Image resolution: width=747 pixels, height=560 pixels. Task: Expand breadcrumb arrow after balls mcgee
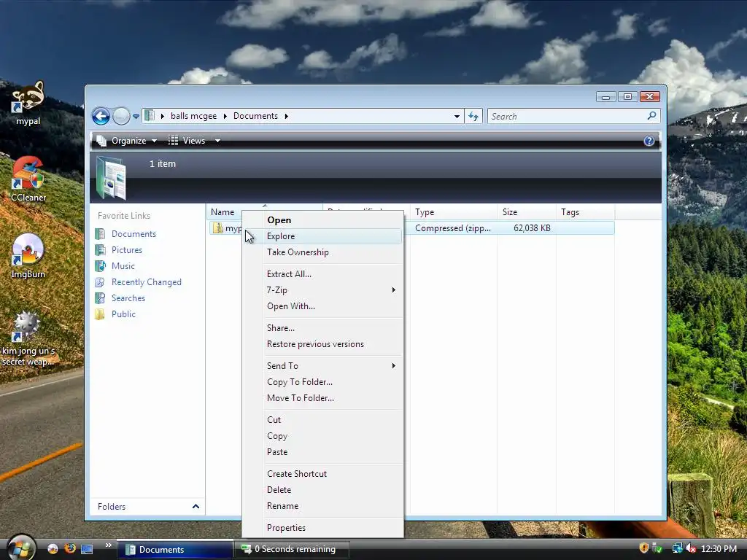225,116
